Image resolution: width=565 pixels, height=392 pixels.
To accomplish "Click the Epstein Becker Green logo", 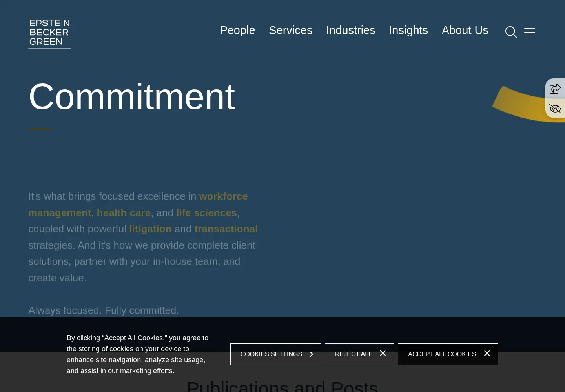I will point(49,32).
